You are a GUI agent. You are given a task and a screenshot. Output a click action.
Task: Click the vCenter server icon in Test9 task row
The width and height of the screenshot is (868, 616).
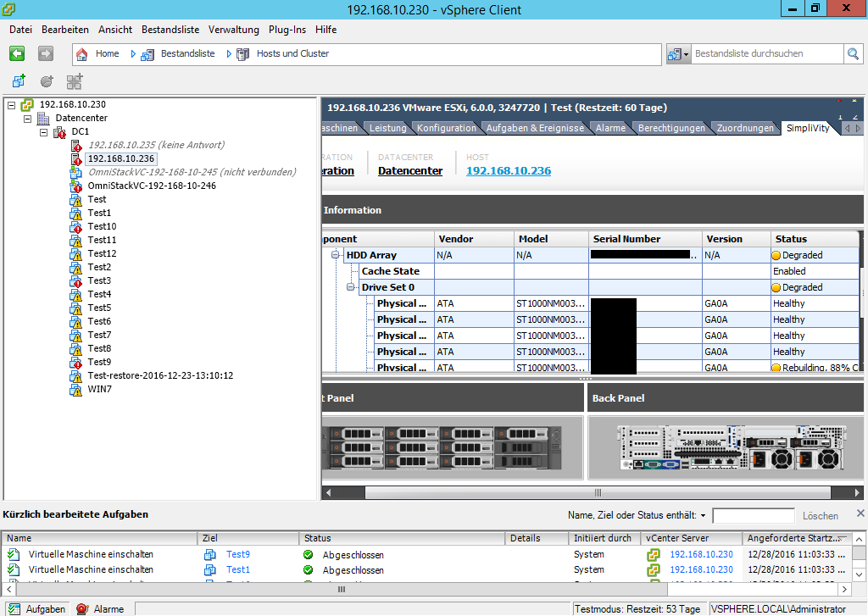(654, 554)
